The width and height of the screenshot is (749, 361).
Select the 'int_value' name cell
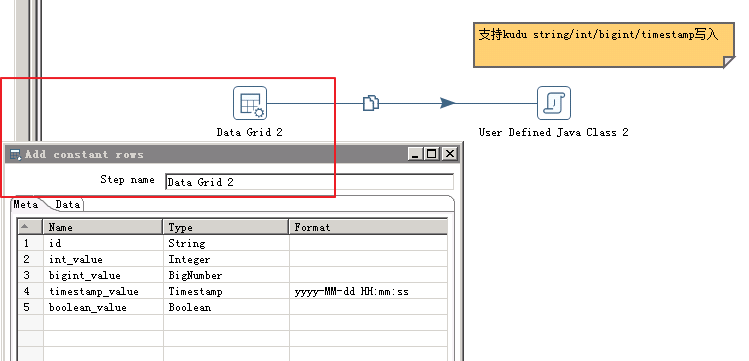pyautogui.click(x=103, y=259)
